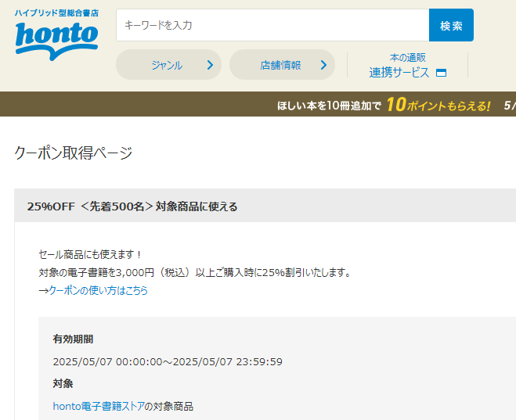Click the 対象 label

click(63, 383)
